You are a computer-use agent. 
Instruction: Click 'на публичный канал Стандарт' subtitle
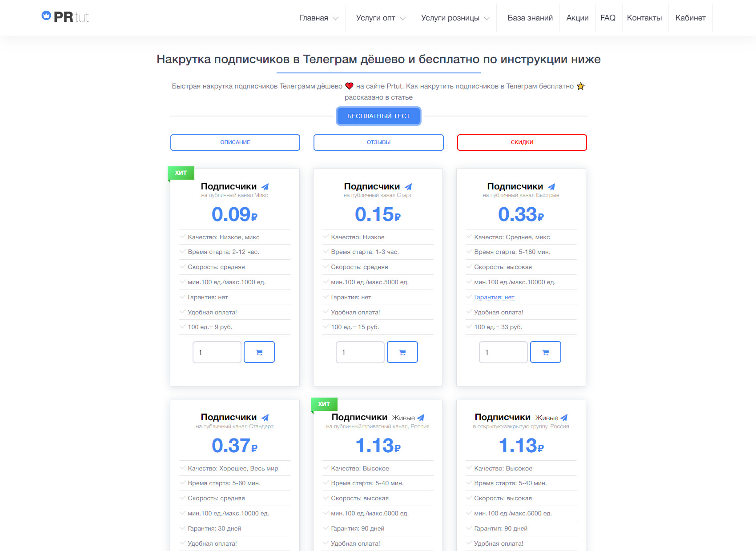pyautogui.click(x=235, y=426)
